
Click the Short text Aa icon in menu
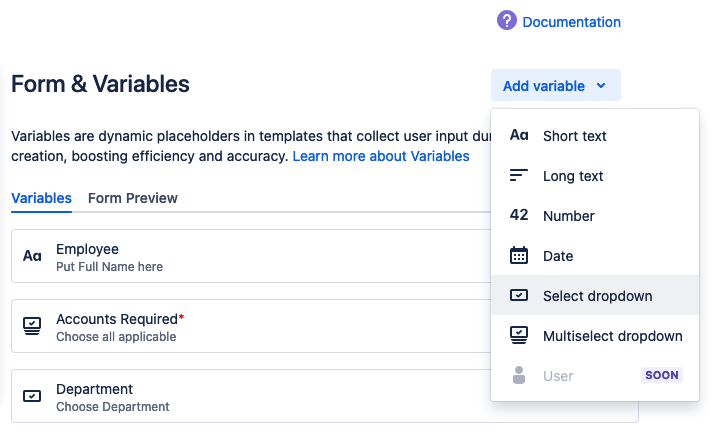(x=519, y=136)
